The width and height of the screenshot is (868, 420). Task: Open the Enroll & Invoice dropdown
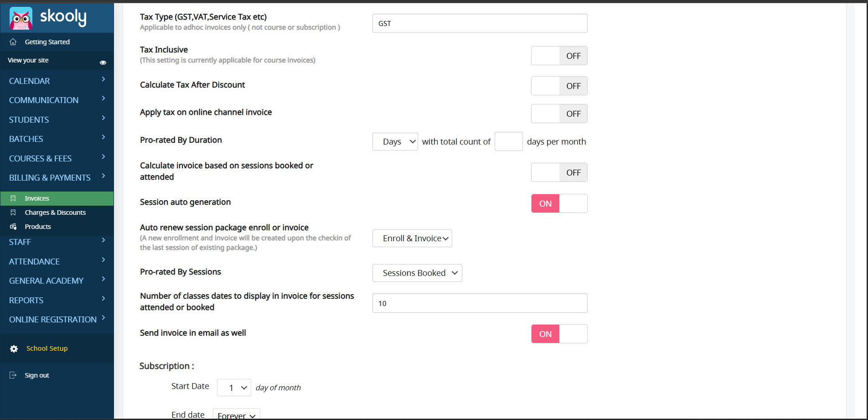pos(412,239)
